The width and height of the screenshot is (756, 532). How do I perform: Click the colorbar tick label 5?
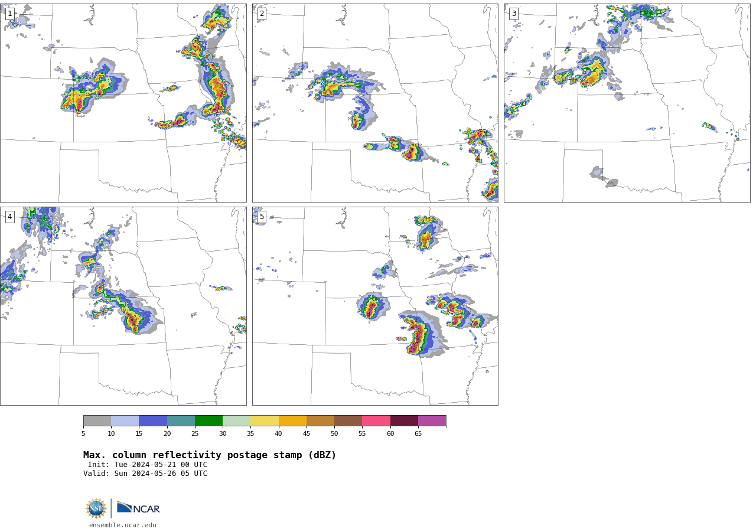pyautogui.click(x=83, y=434)
